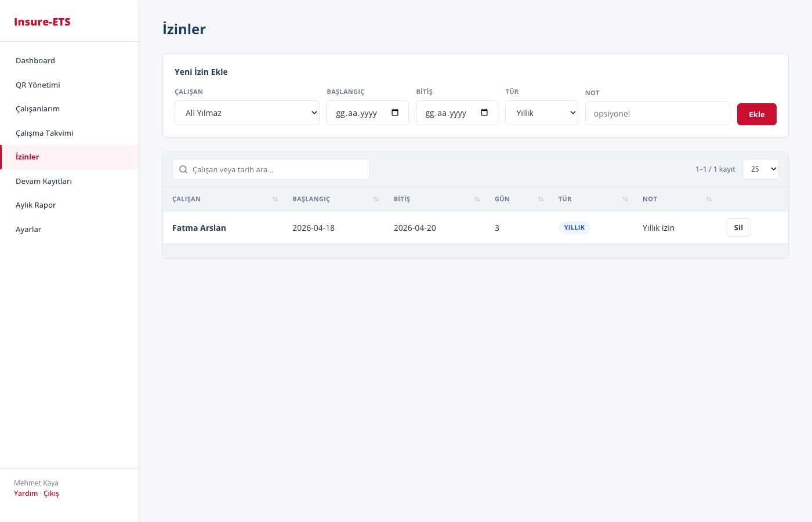The height and width of the screenshot is (522, 812).
Task: Open the Bitiş date picker calendar icon
Action: pyautogui.click(x=484, y=113)
